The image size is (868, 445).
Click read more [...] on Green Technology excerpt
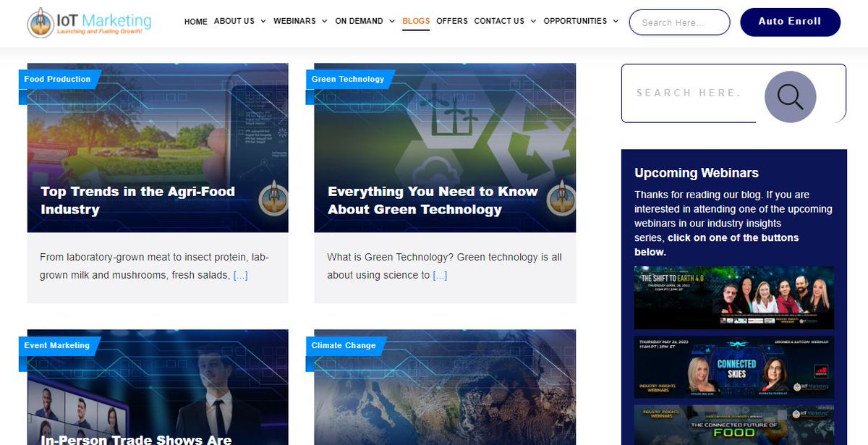click(440, 276)
